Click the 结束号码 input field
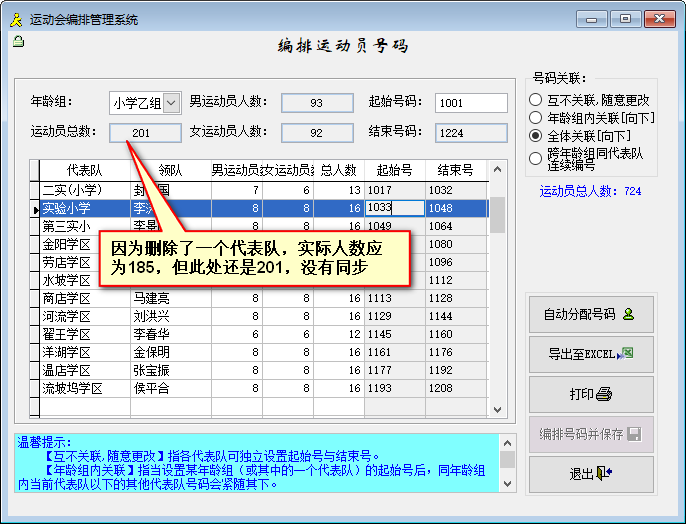This screenshot has height=524, width=686. tap(471, 132)
